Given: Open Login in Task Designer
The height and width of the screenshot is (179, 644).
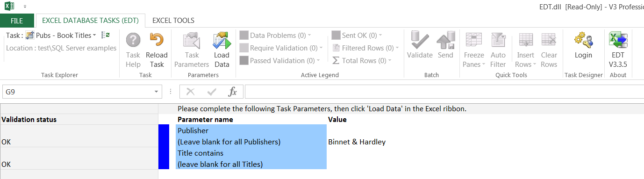Looking at the screenshot, I should point(583,45).
